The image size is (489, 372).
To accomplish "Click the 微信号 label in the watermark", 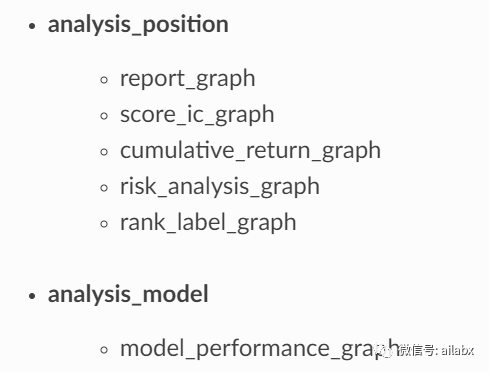I will coord(417,350).
